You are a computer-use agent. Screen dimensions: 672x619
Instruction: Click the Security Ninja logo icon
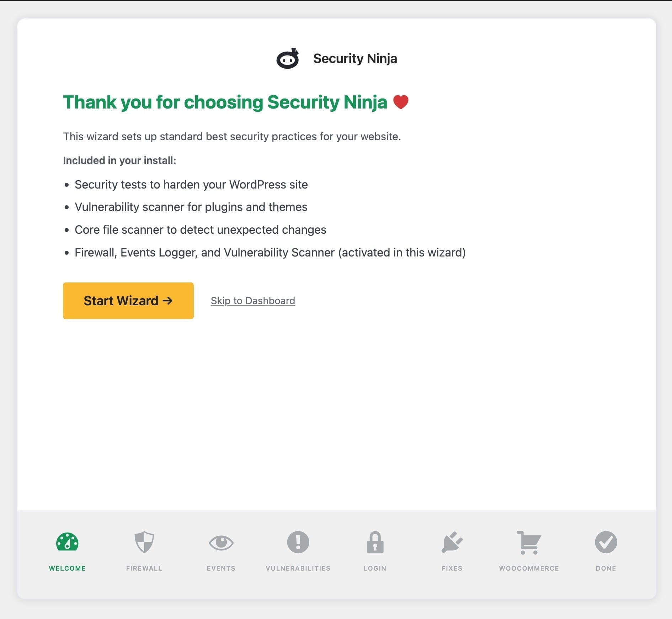click(x=288, y=58)
